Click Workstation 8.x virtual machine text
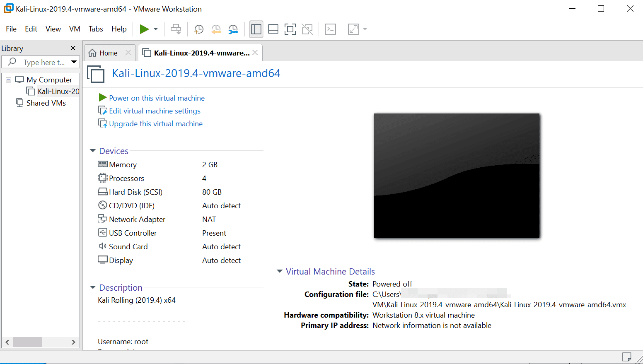Viewport: 643px width, 364px height. click(x=423, y=315)
